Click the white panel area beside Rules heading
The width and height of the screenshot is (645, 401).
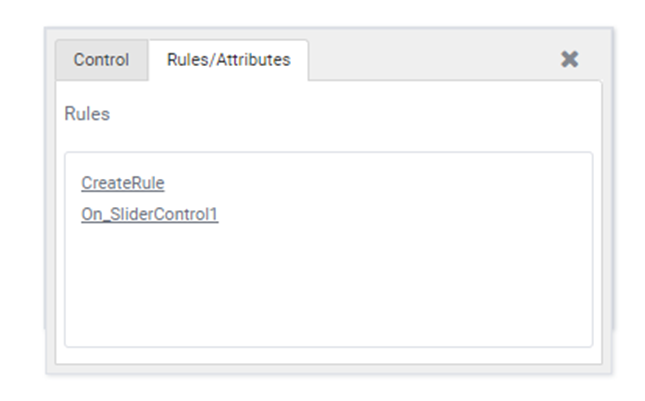(x=350, y=114)
